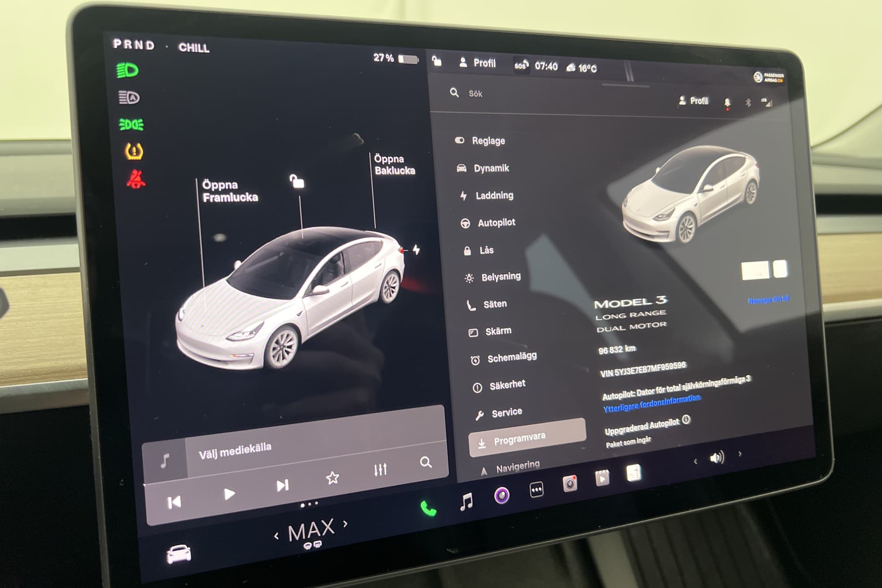Select the Autopilot menu item
882x588 pixels.
tap(496, 223)
